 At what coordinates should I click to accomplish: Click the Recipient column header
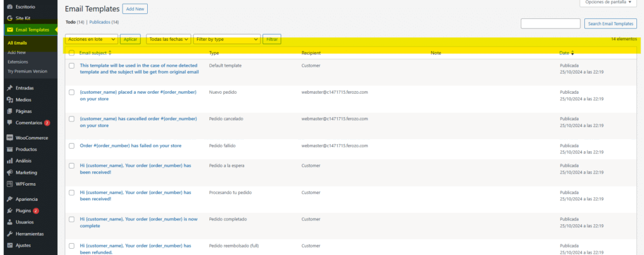click(x=311, y=53)
